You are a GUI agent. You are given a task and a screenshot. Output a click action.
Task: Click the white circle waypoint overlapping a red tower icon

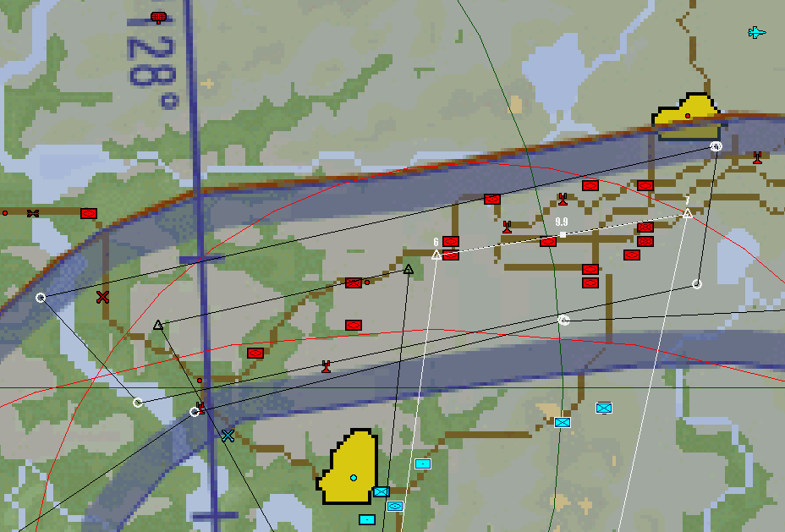coord(195,412)
